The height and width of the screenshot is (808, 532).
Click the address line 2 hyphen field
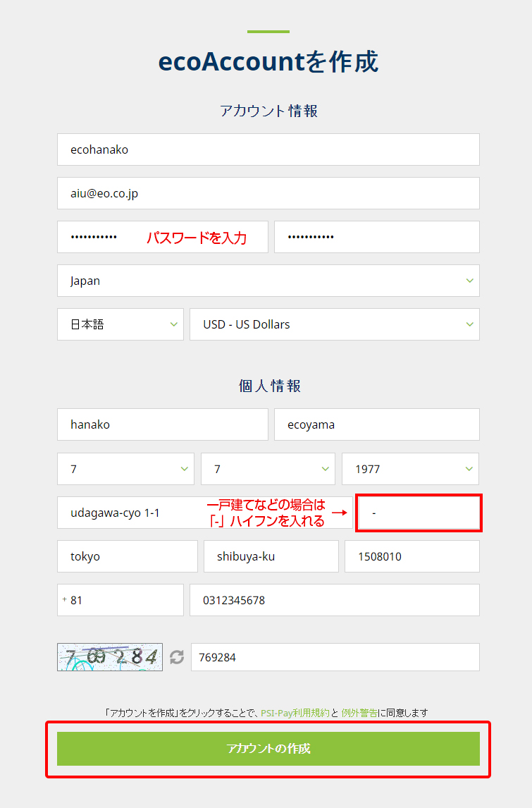click(419, 513)
